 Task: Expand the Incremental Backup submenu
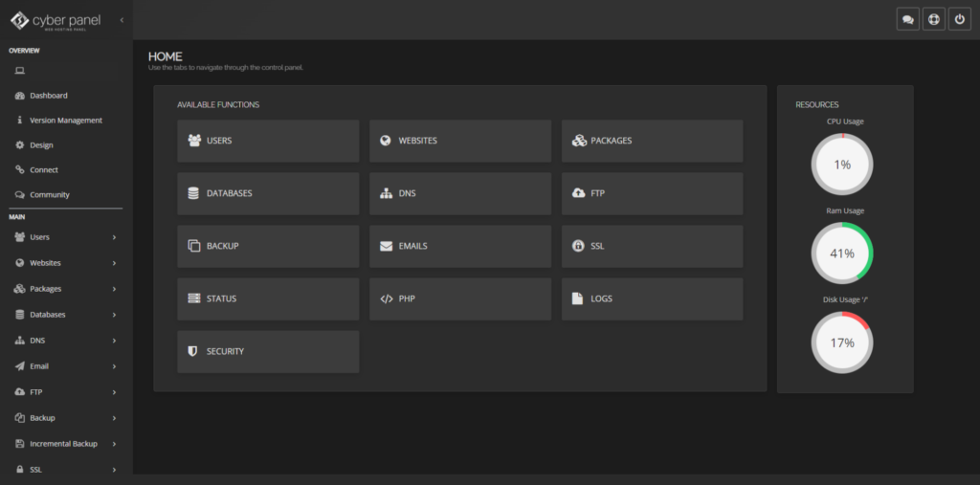114,444
